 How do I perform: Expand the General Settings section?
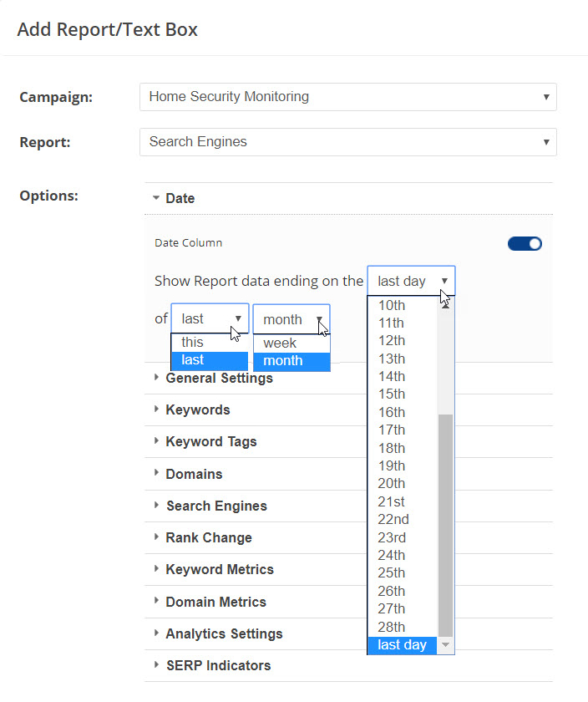pos(219,379)
